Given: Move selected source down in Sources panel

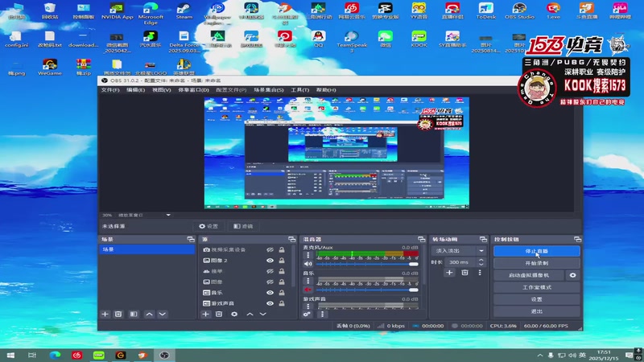Looking at the screenshot, I should point(263,314).
